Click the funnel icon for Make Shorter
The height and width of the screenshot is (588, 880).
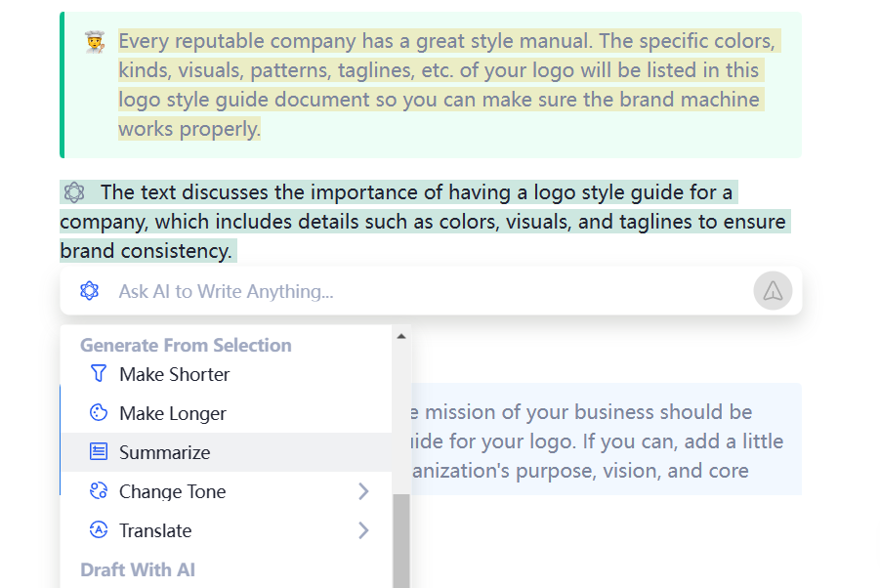point(98,374)
